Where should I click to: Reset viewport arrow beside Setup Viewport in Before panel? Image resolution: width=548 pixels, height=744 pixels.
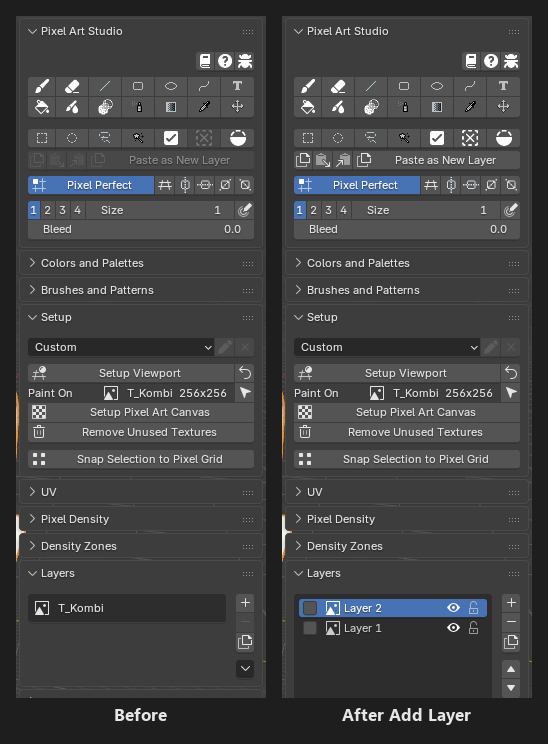(x=245, y=373)
